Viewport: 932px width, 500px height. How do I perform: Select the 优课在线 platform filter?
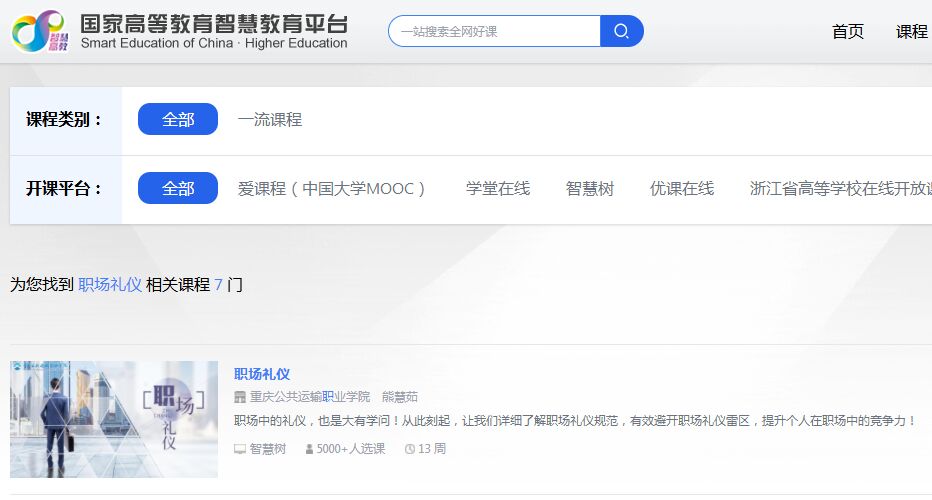click(x=682, y=188)
